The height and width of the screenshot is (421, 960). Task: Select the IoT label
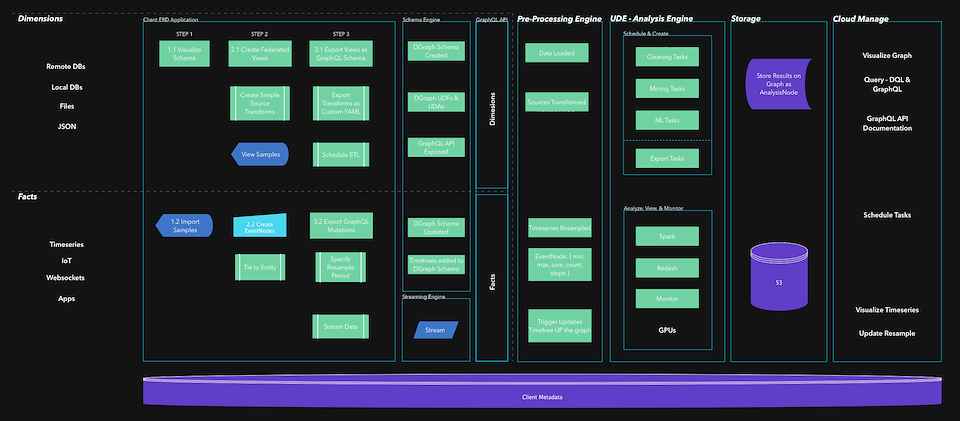coord(67,261)
